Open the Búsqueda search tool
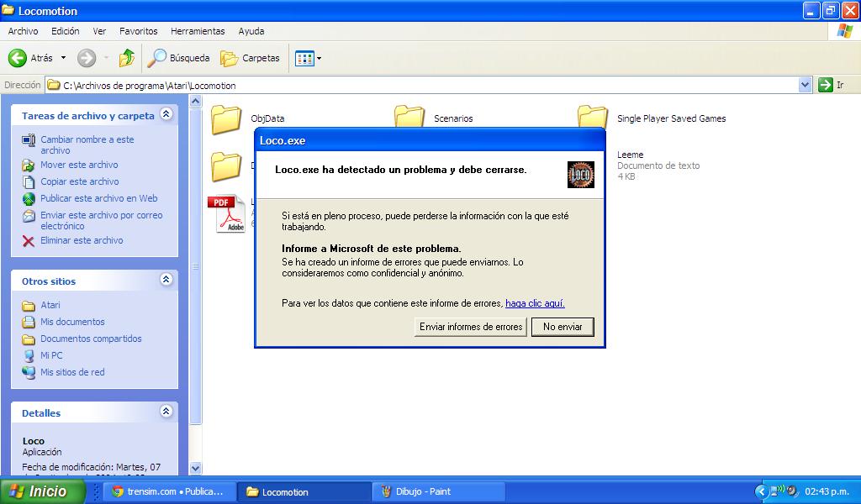Image resolution: width=861 pixels, height=504 pixels. [178, 58]
